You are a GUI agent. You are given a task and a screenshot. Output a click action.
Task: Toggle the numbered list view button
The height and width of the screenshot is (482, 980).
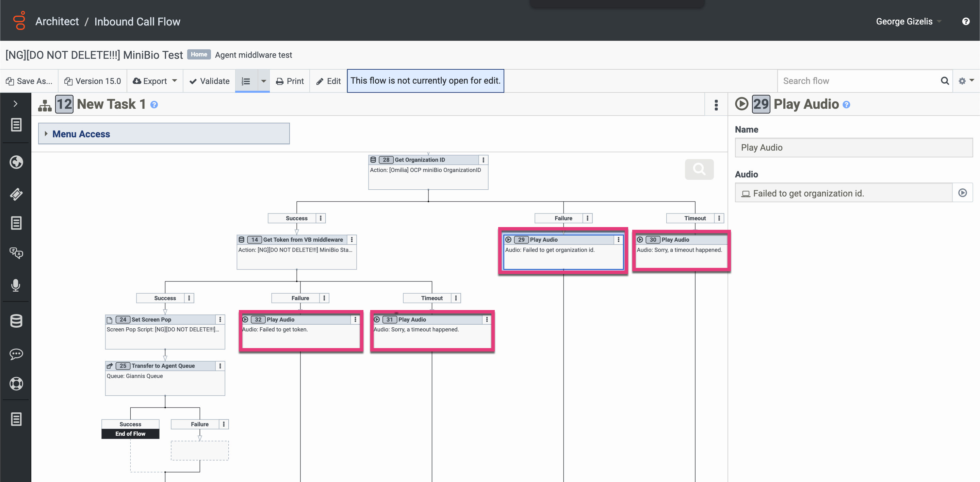pyautogui.click(x=246, y=81)
